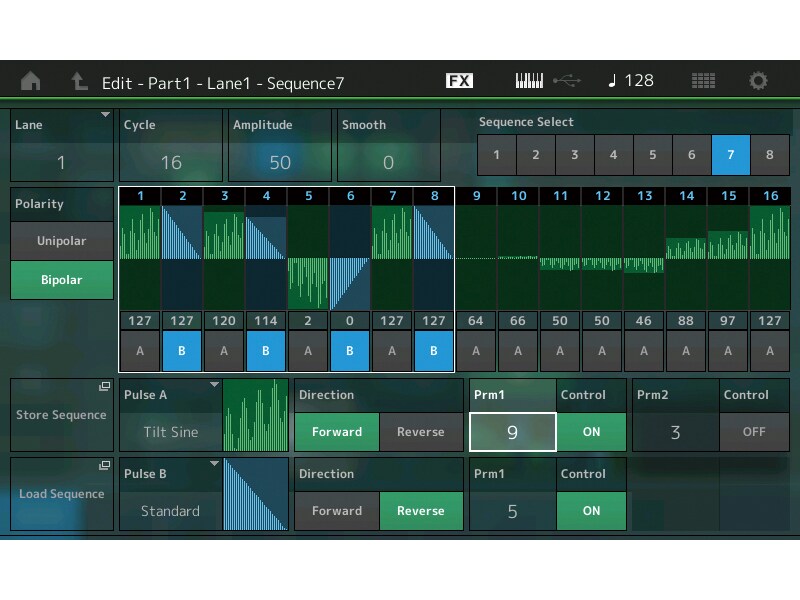800x600 pixels.
Task: Tap the keyboard MIDI icon
Action: pyautogui.click(x=529, y=81)
